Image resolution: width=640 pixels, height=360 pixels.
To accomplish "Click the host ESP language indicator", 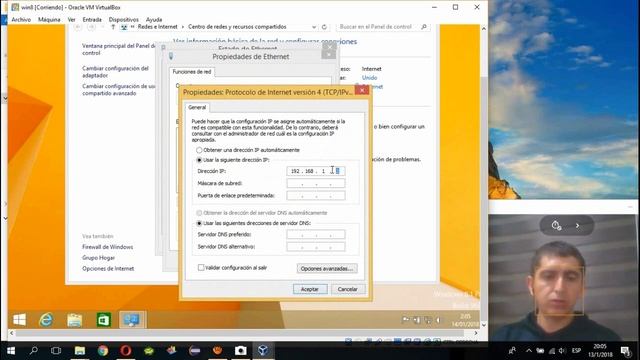I will point(576,351).
